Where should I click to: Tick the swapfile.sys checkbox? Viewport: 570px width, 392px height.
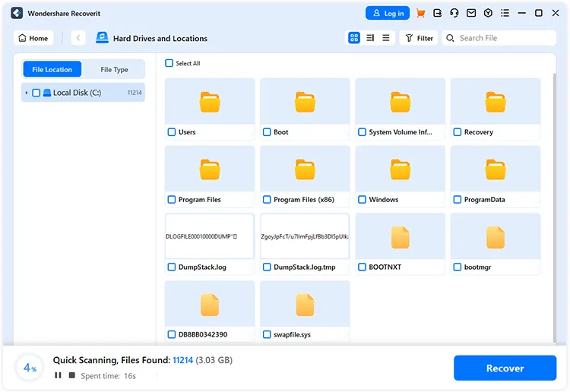(x=267, y=334)
